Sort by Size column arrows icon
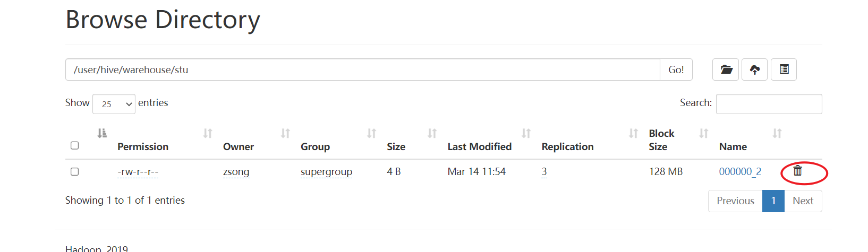 [x=432, y=133]
